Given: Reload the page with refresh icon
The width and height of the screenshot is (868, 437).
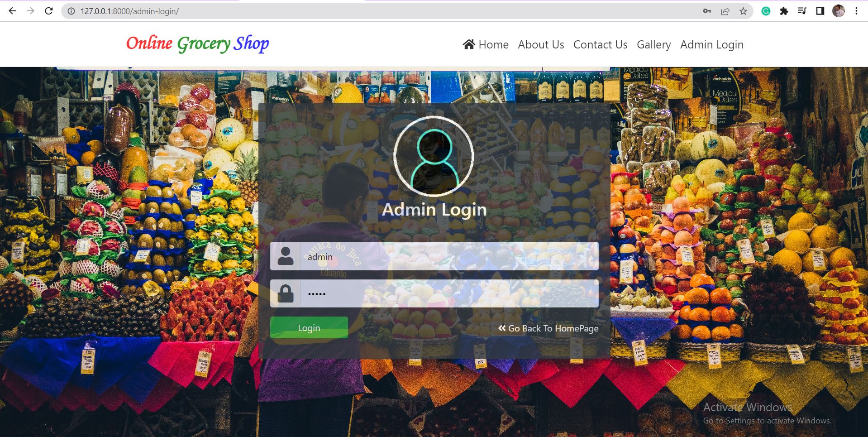Looking at the screenshot, I should [x=49, y=11].
